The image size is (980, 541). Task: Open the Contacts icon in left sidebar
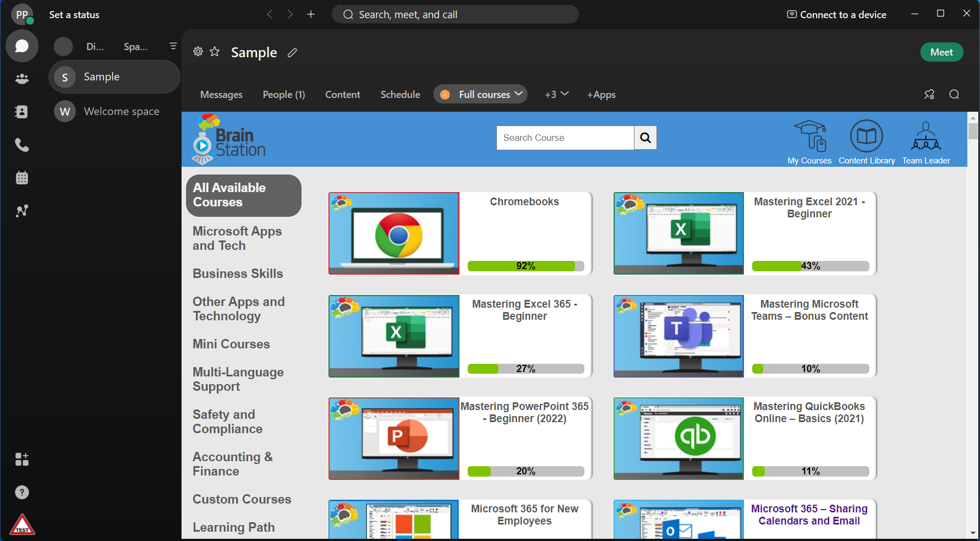click(22, 112)
